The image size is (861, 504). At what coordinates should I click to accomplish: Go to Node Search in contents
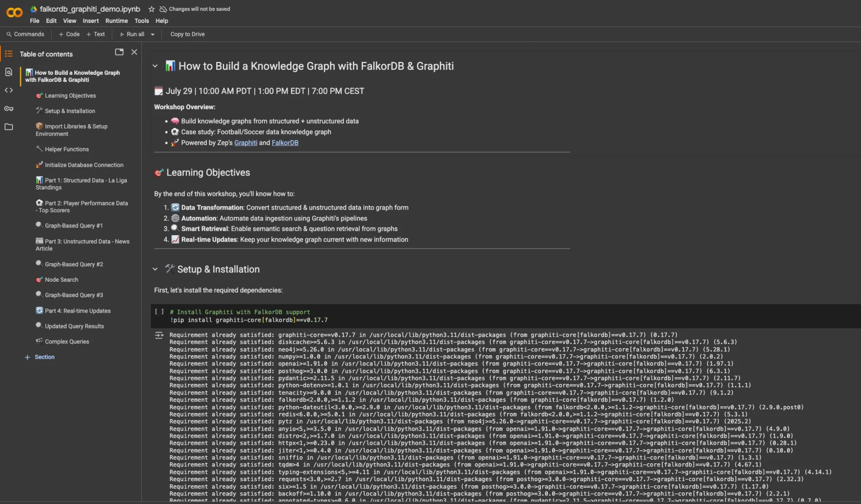click(57, 279)
